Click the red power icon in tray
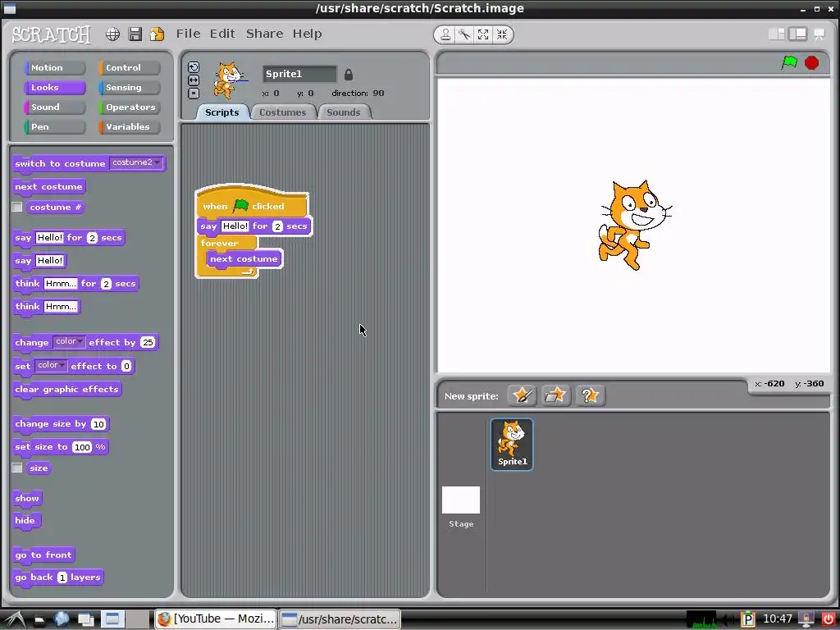This screenshot has width=840, height=630. pos(829,619)
